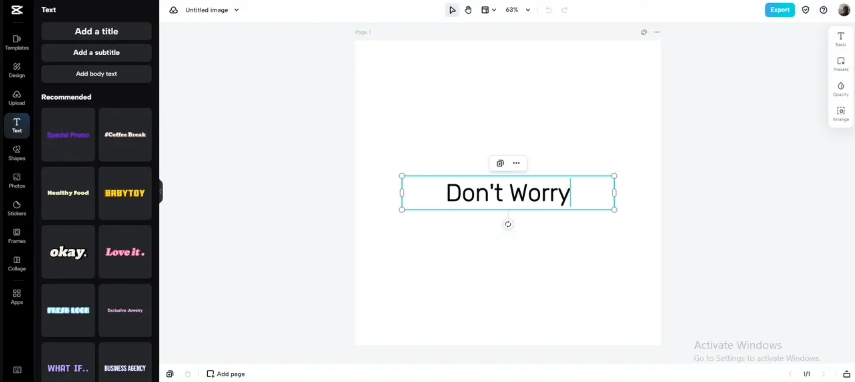Open the Apps sidebar panel

[17, 297]
